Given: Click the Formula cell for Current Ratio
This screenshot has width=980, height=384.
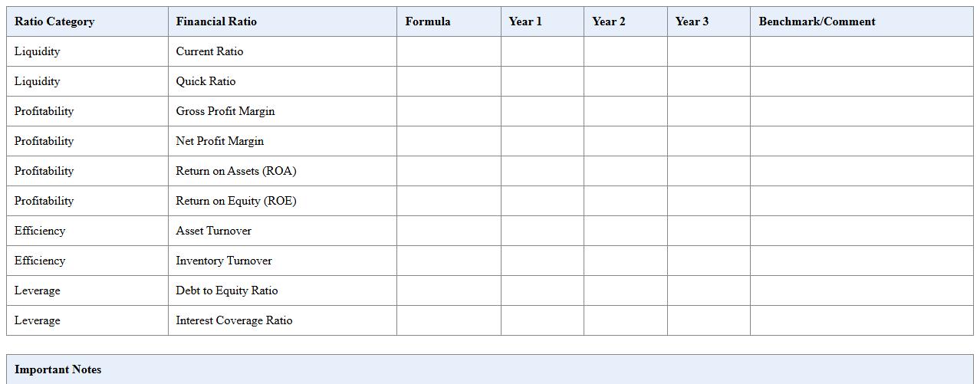Looking at the screenshot, I should tap(449, 51).
